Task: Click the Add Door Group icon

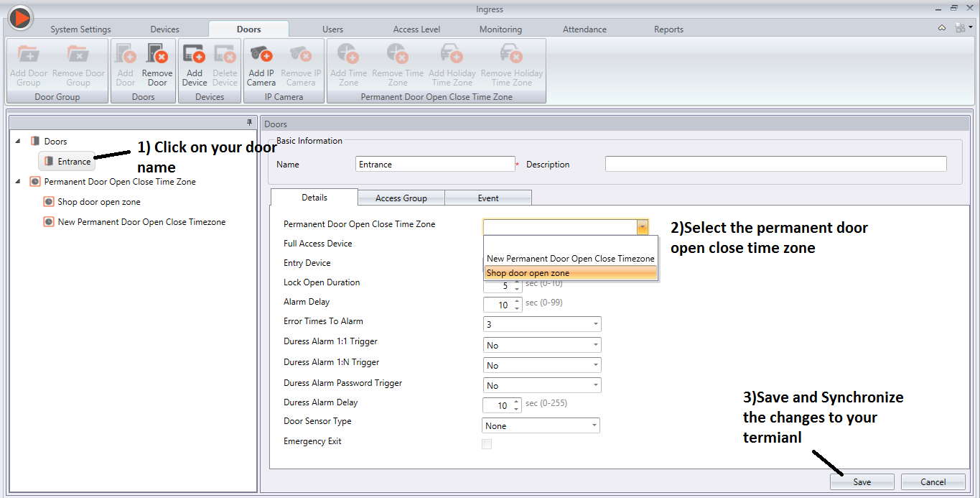Action: point(28,54)
